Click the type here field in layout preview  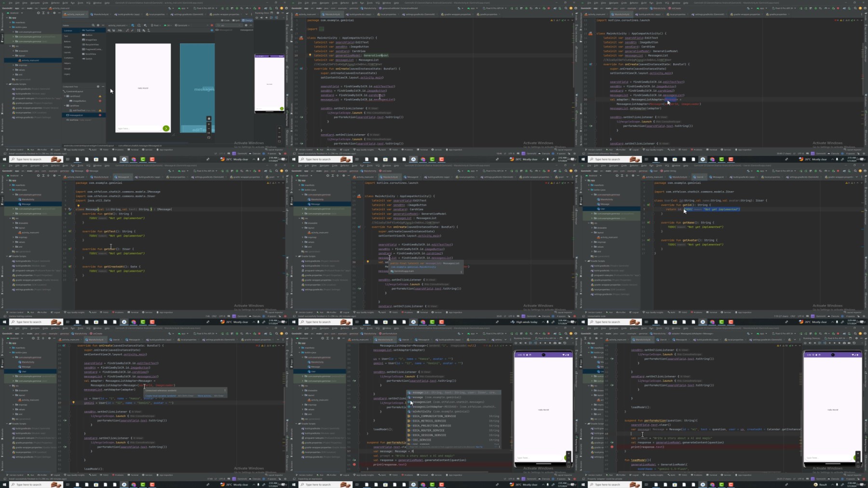pos(139,128)
